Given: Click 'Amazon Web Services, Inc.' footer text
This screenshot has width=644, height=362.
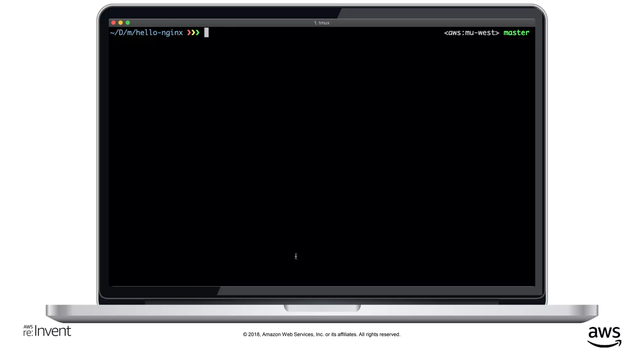Looking at the screenshot, I should [293, 334].
